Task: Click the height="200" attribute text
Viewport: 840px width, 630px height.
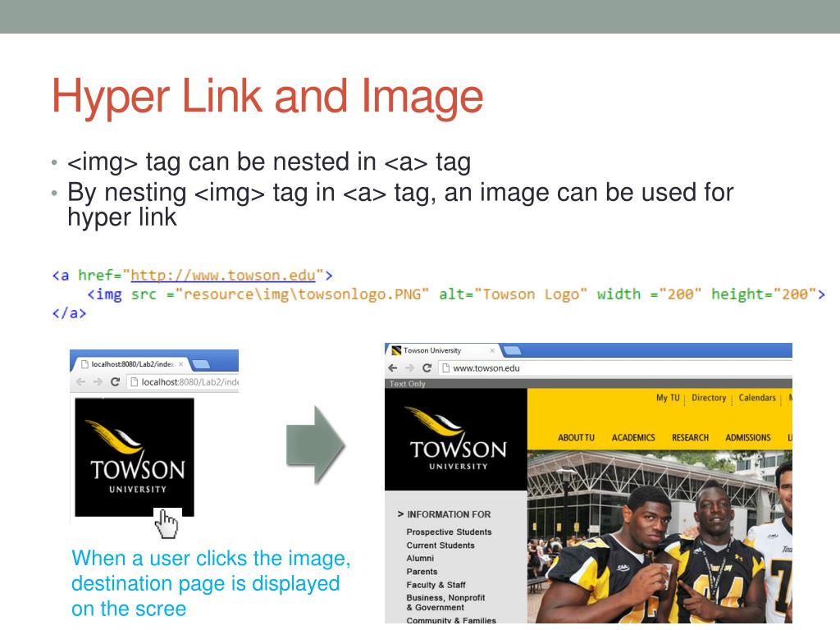Action: coord(764,294)
